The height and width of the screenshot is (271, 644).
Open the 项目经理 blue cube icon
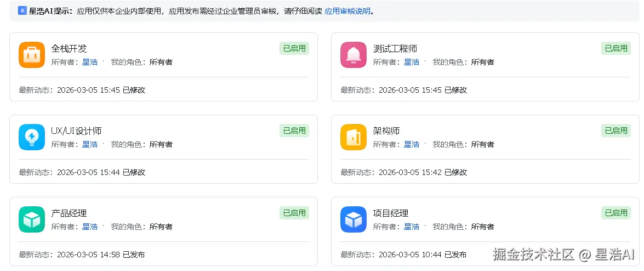(x=353, y=219)
